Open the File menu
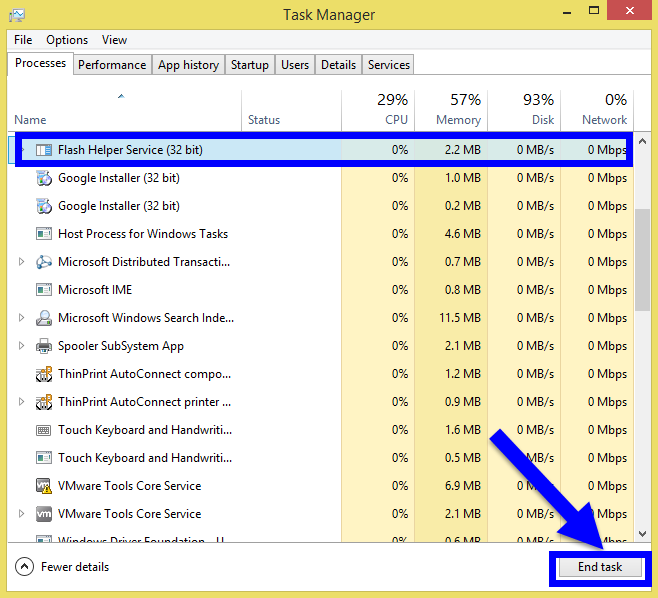The image size is (658, 598). pos(23,40)
